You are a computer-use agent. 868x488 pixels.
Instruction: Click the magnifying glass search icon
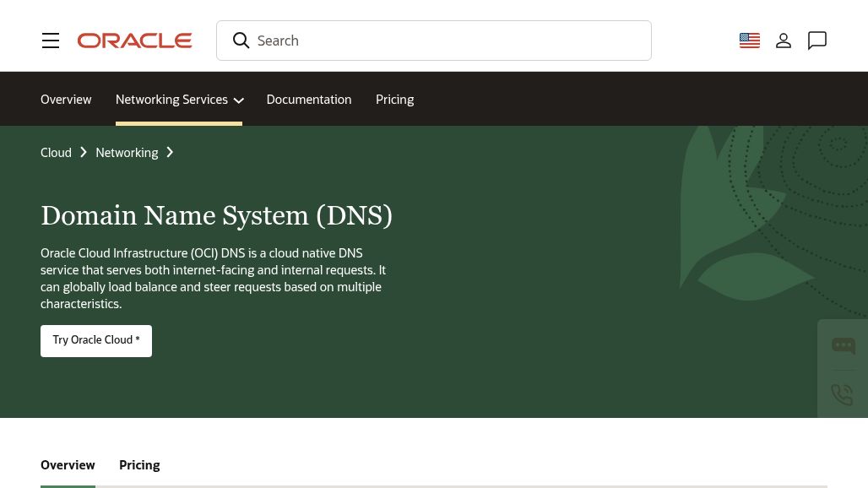pos(241,41)
